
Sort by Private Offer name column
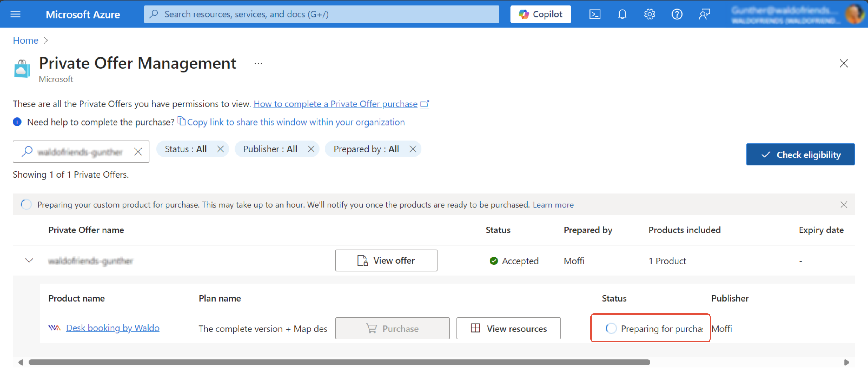86,230
